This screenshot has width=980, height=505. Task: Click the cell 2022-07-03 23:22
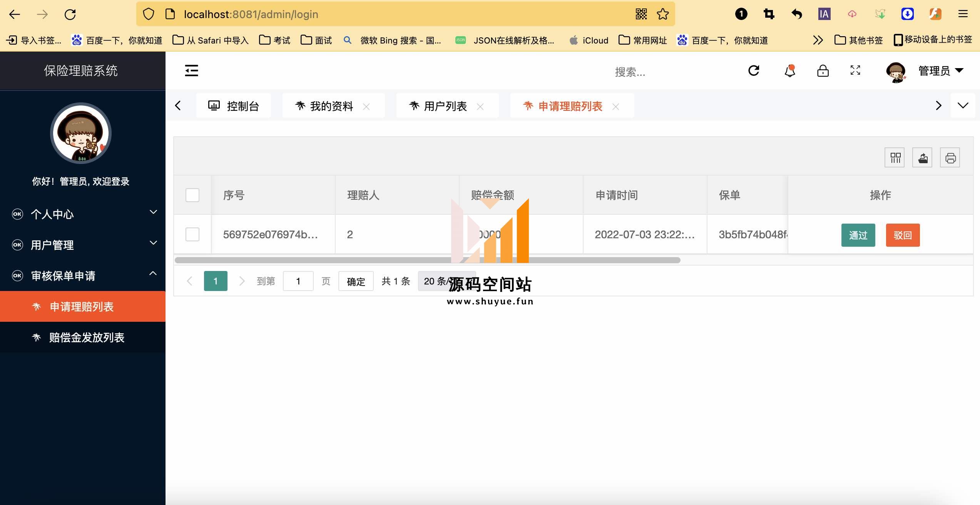(x=645, y=234)
